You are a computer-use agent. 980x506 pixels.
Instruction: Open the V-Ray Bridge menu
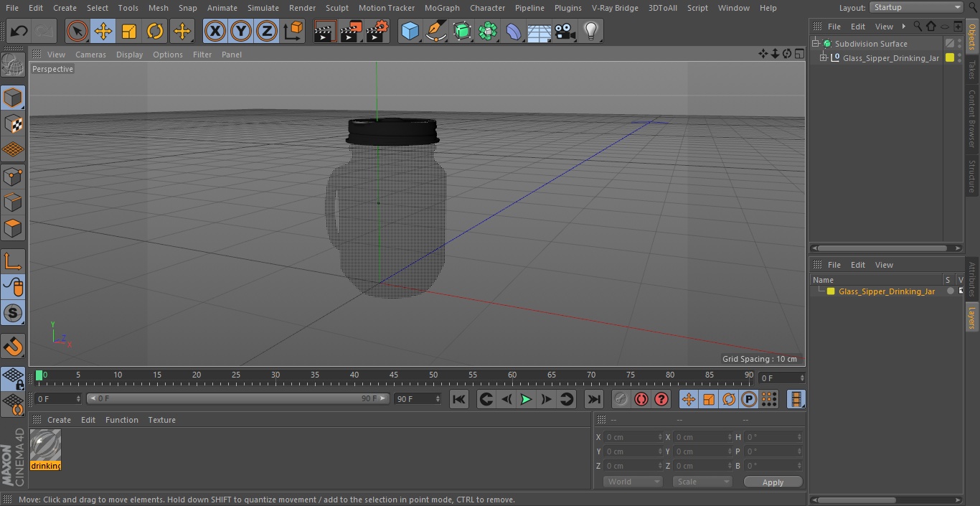coord(615,8)
